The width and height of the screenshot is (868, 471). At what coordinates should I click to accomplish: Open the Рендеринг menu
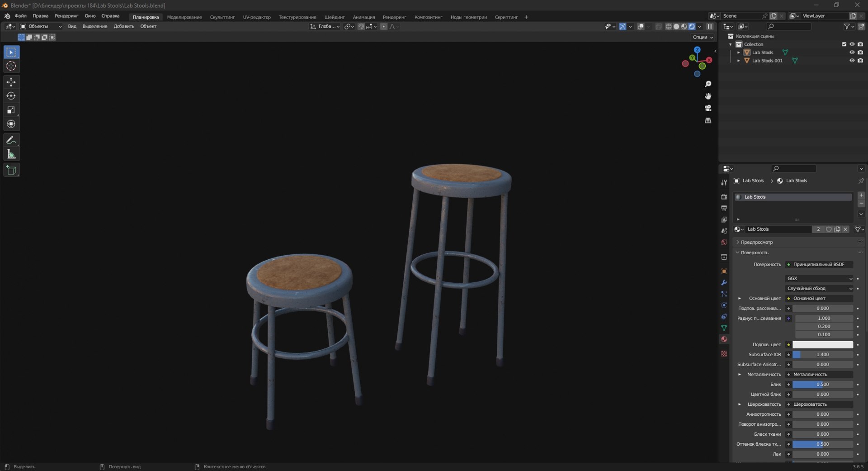(x=66, y=16)
